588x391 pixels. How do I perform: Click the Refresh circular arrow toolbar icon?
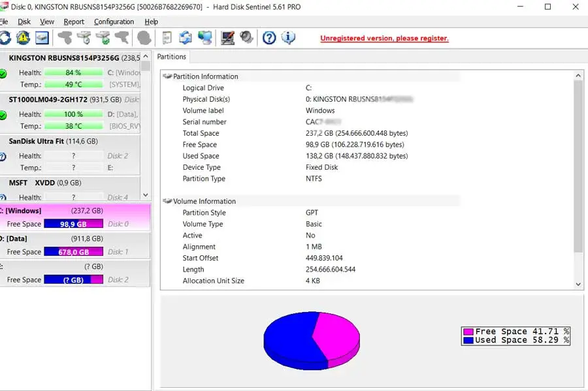point(5,38)
